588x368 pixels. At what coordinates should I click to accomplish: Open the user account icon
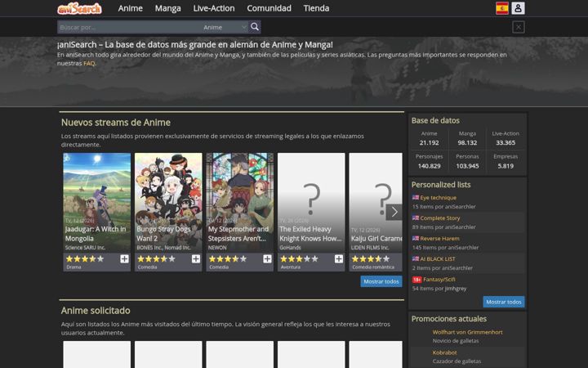coord(518,8)
